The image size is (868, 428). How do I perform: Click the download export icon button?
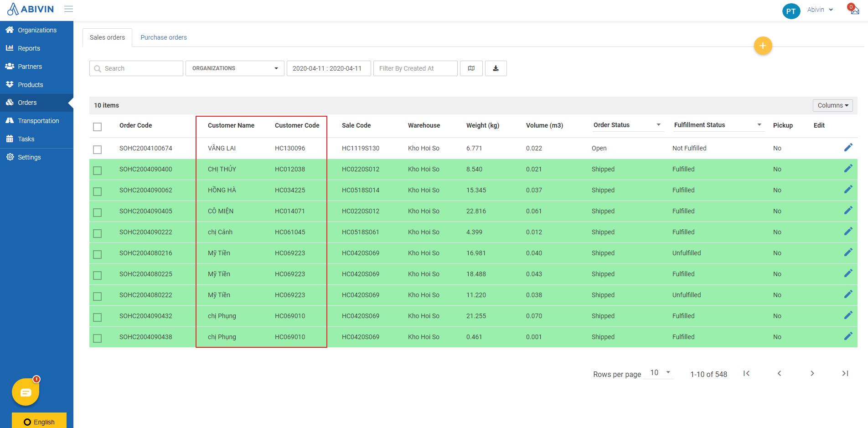click(x=496, y=68)
